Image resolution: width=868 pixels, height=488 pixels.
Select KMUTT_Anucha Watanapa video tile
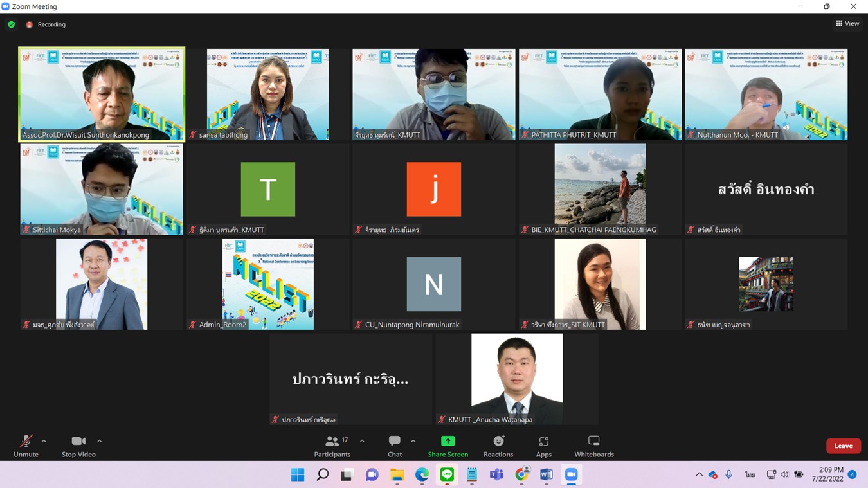pyautogui.click(x=517, y=379)
